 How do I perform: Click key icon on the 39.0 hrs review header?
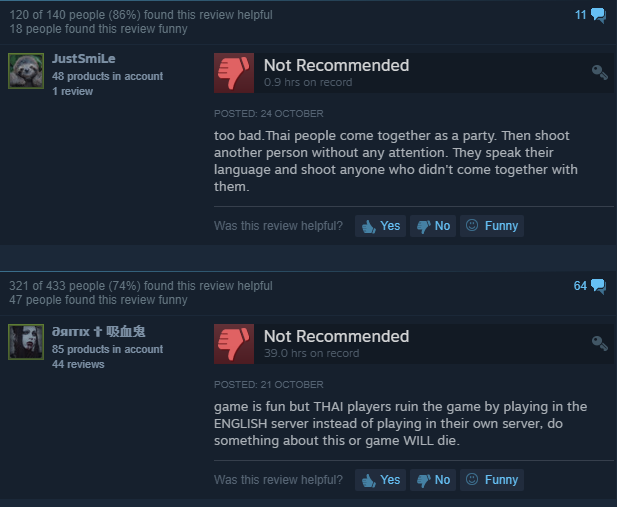tap(600, 343)
